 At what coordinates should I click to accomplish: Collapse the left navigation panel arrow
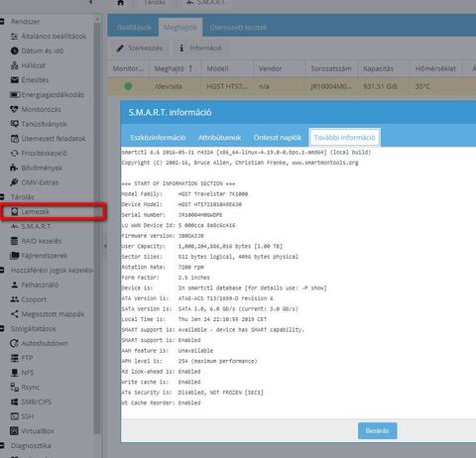90,2
